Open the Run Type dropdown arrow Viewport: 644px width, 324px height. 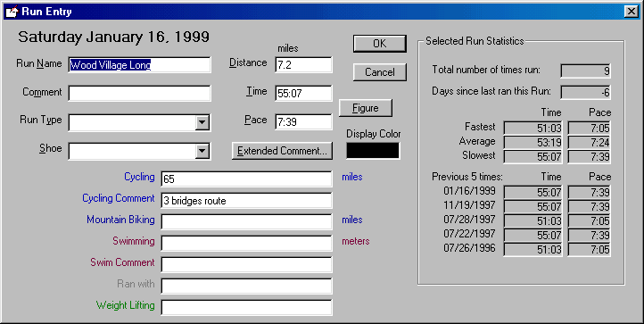coord(202,122)
